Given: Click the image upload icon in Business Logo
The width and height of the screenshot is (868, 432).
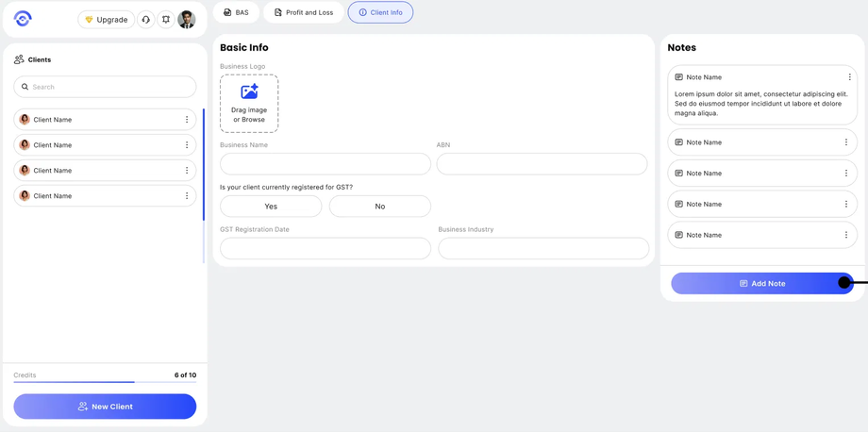Looking at the screenshot, I should [249, 92].
